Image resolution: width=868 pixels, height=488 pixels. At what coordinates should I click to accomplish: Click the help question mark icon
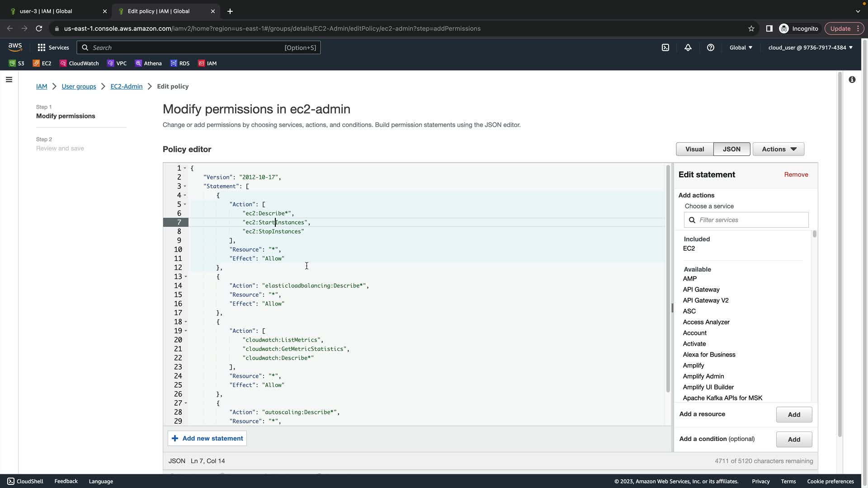(711, 47)
